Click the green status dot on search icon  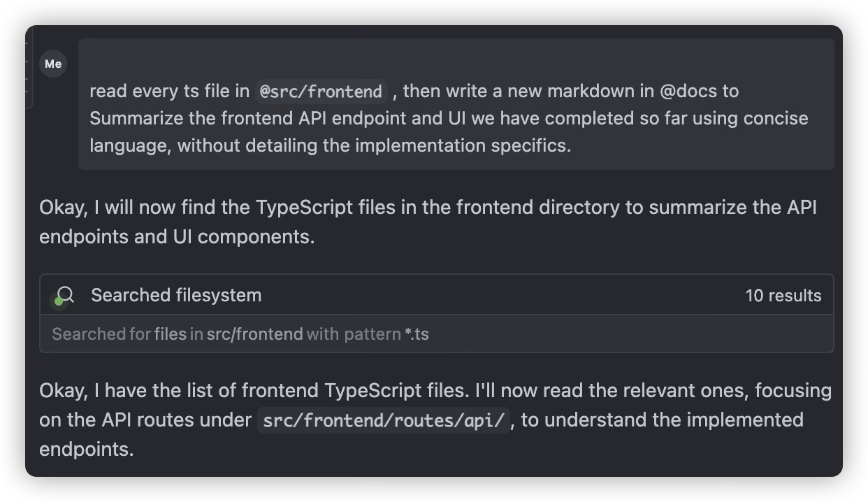tap(59, 301)
